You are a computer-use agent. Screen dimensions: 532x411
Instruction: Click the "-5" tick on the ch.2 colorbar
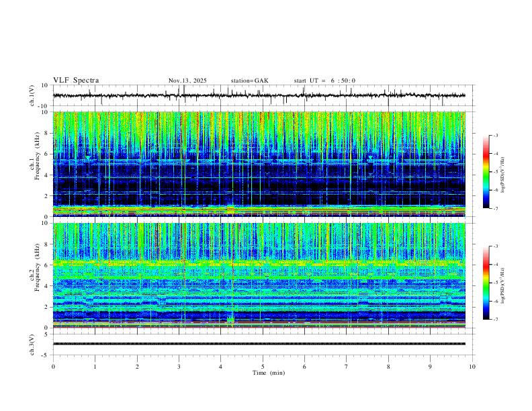point(495,283)
